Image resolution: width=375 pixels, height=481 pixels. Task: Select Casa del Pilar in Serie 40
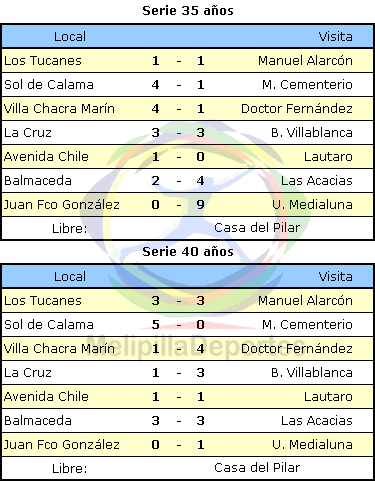coord(257,468)
